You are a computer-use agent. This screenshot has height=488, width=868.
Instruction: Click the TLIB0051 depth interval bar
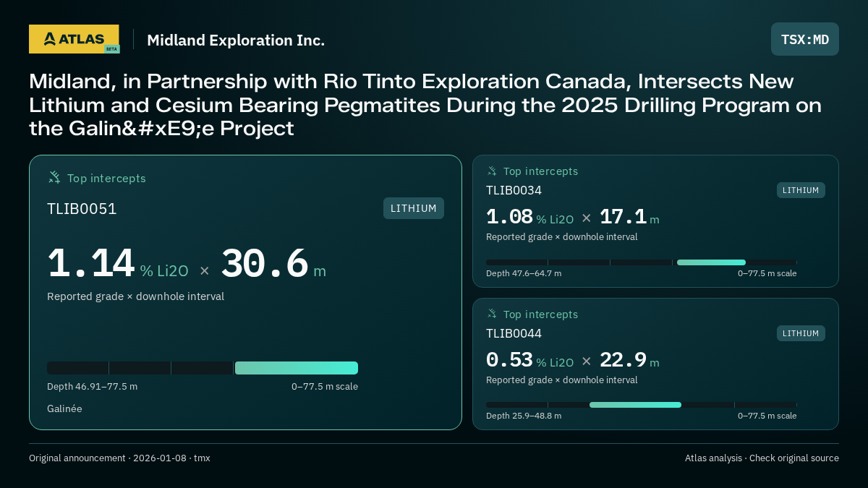pyautogui.click(x=203, y=368)
